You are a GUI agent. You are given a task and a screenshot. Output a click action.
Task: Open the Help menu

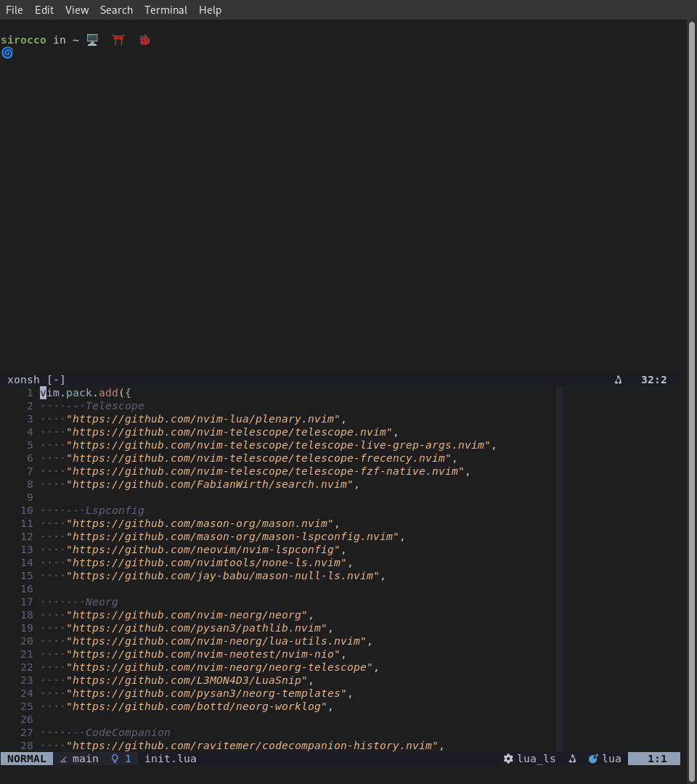[x=210, y=10]
